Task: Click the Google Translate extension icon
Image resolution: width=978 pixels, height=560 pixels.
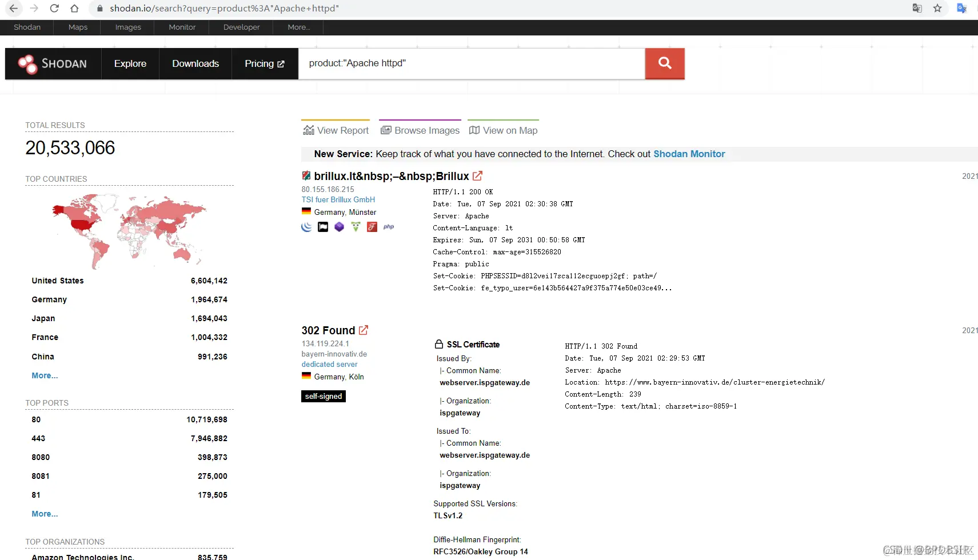Action: pyautogui.click(x=961, y=8)
